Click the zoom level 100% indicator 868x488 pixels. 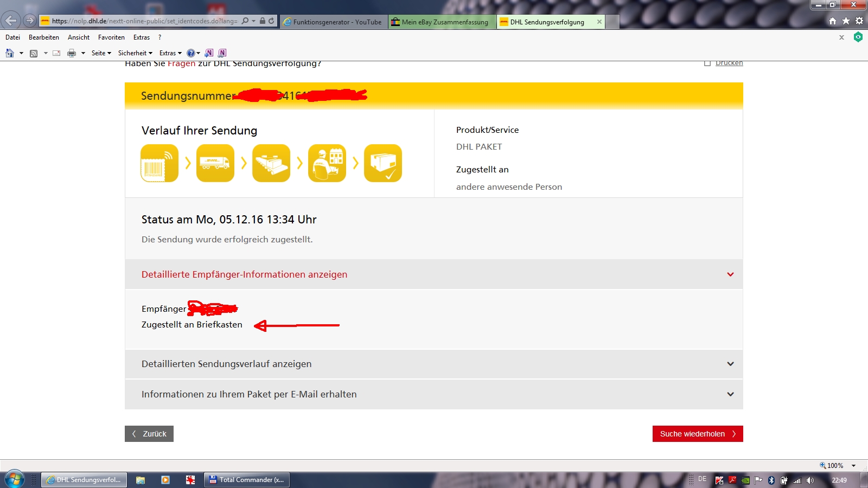tap(832, 466)
